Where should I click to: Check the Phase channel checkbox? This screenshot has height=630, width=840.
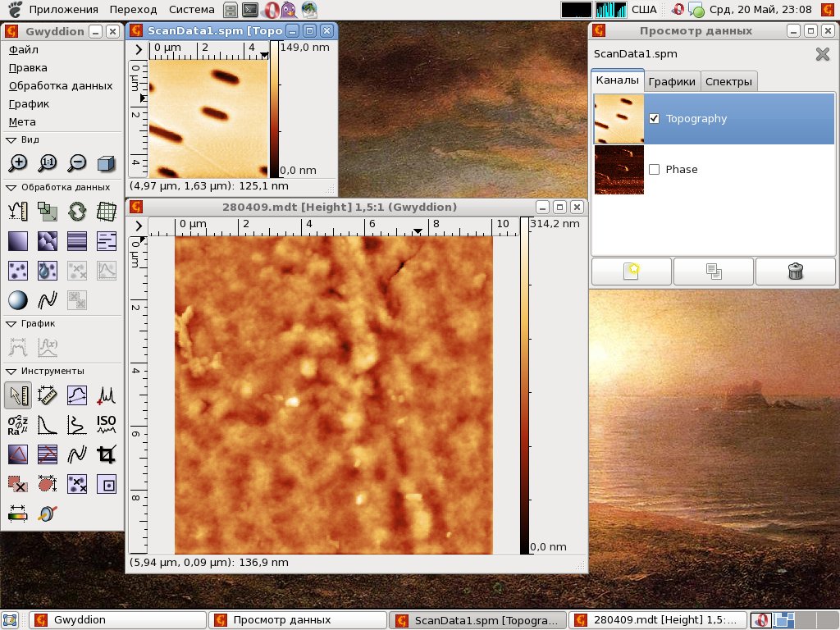pyautogui.click(x=654, y=169)
